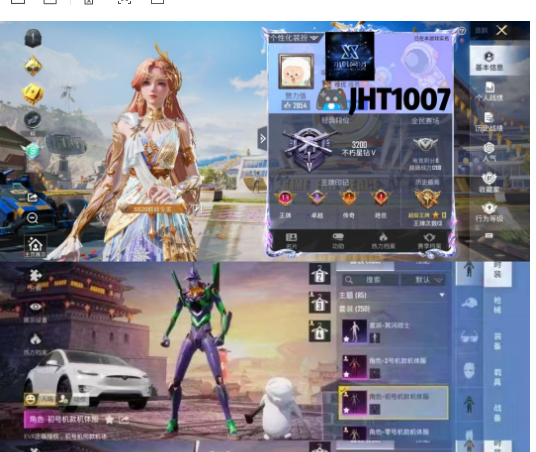
Task: Click the orange 传奇 badge
Action: (x=348, y=198)
